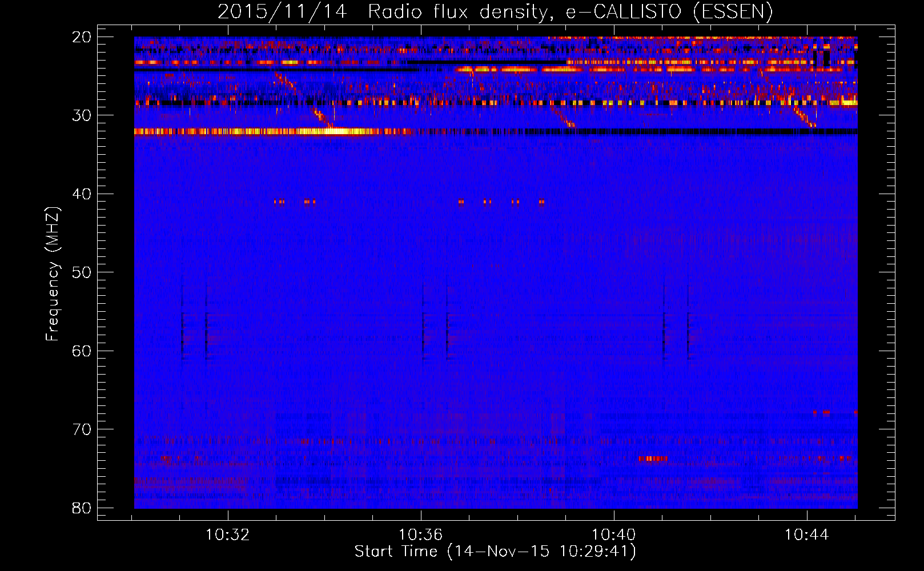Click the 70 frequency tick label
This screenshot has width=924, height=571.
coord(82,429)
